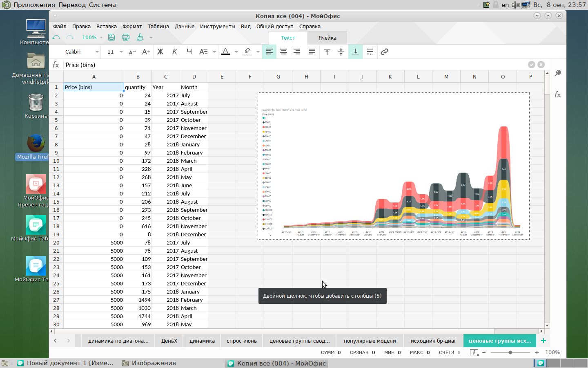Open the text effects dropdown arrow
The image size is (588, 368).
214,52
